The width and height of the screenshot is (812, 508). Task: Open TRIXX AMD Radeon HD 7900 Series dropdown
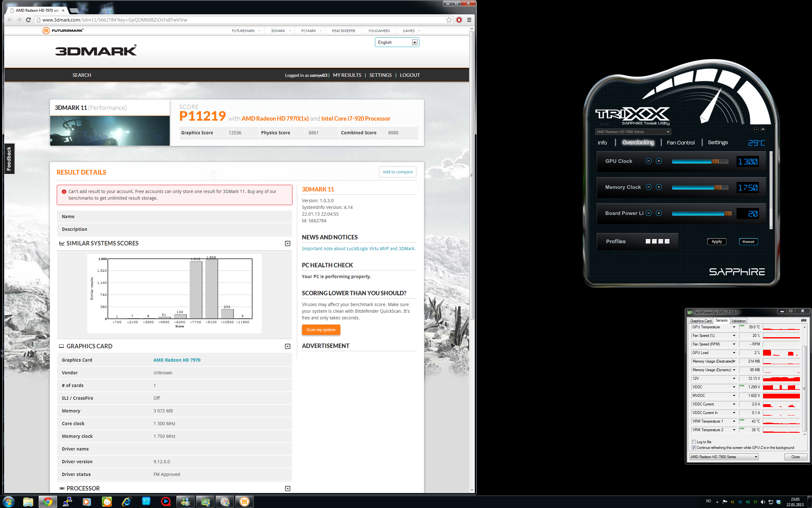click(633, 132)
